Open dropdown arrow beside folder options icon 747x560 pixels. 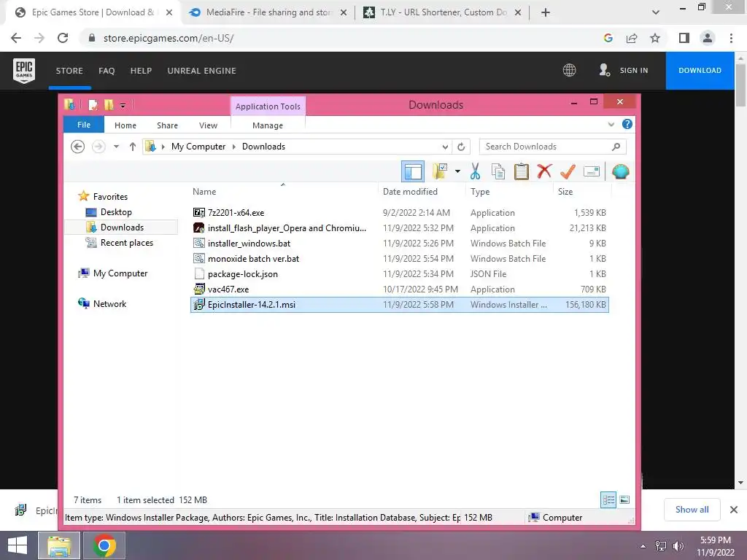pos(457,171)
